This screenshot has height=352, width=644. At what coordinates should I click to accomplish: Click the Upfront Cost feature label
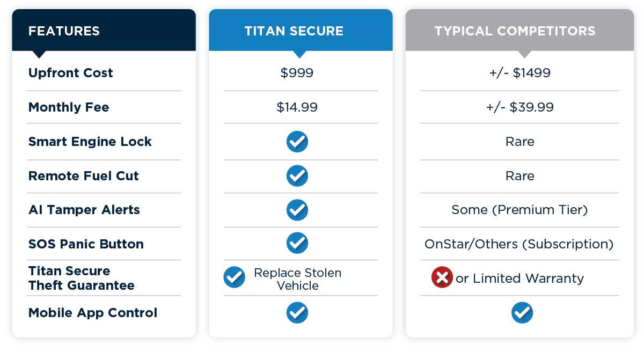[x=70, y=73]
